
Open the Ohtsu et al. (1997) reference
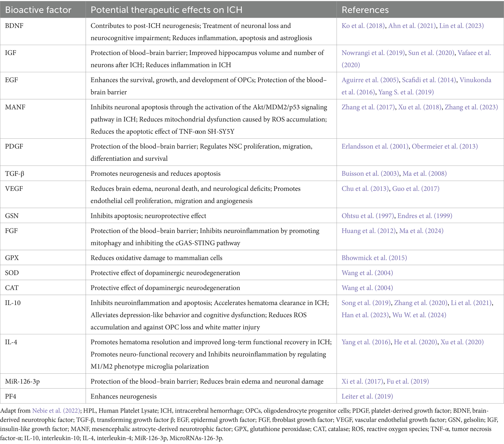point(368,216)
